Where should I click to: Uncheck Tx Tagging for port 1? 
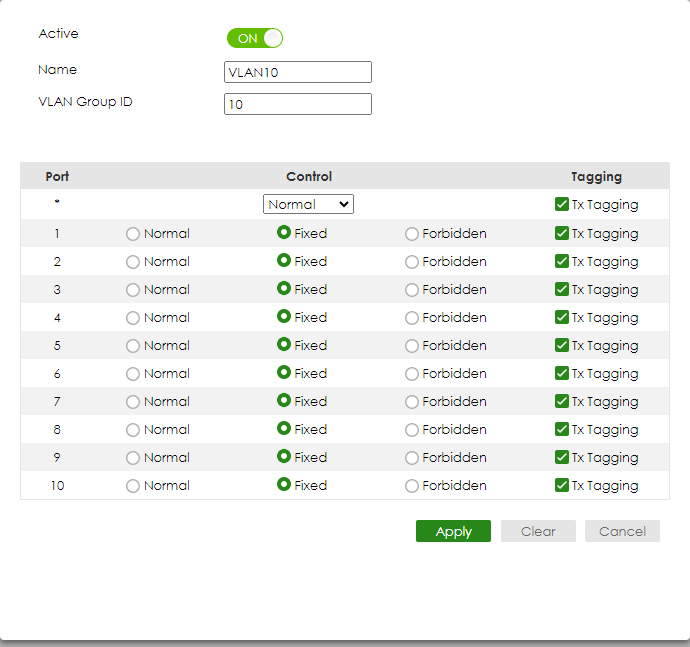[562, 233]
